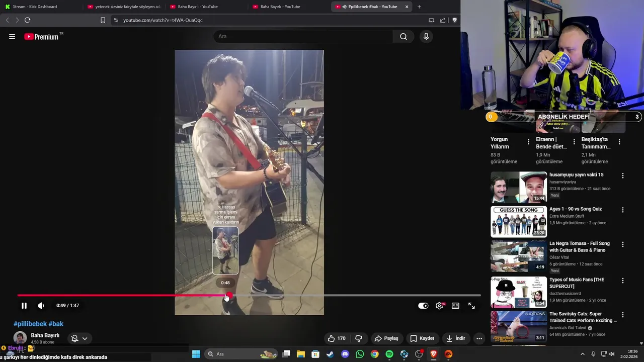Open Types of Music Fans video title
The height and width of the screenshot is (362, 644).
(577, 283)
